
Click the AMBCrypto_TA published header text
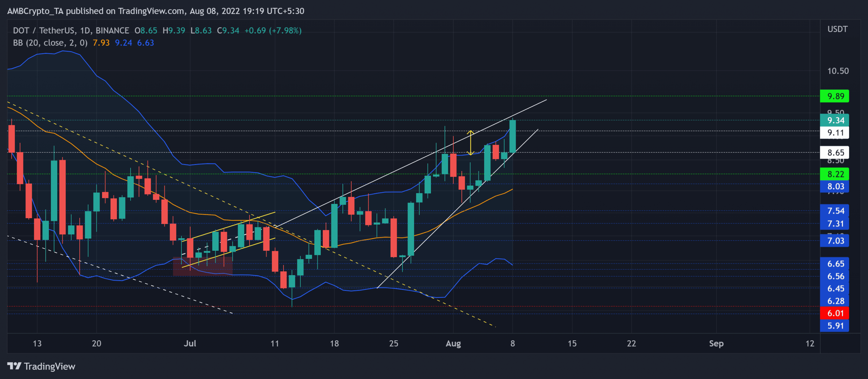[x=156, y=11]
